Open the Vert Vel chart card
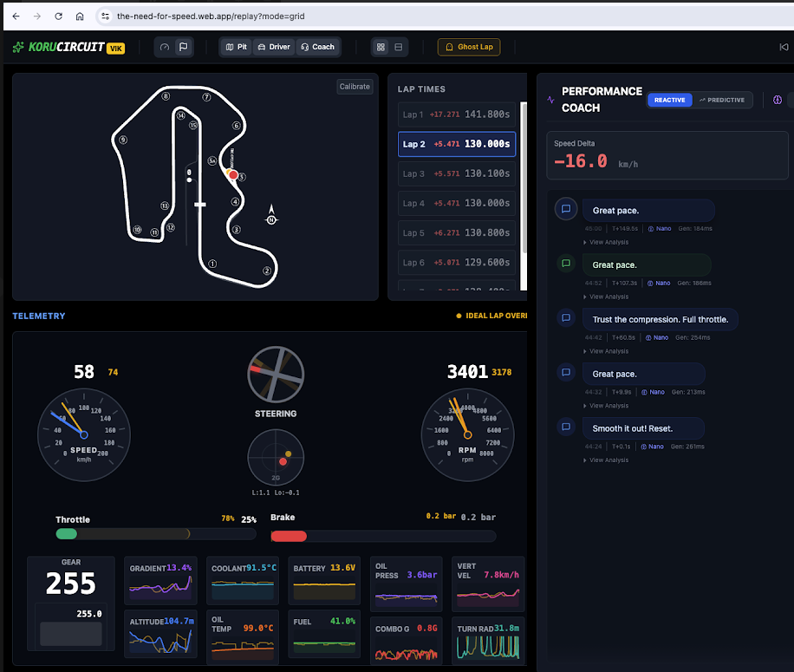Screen dimensions: 794x672 click(x=488, y=584)
